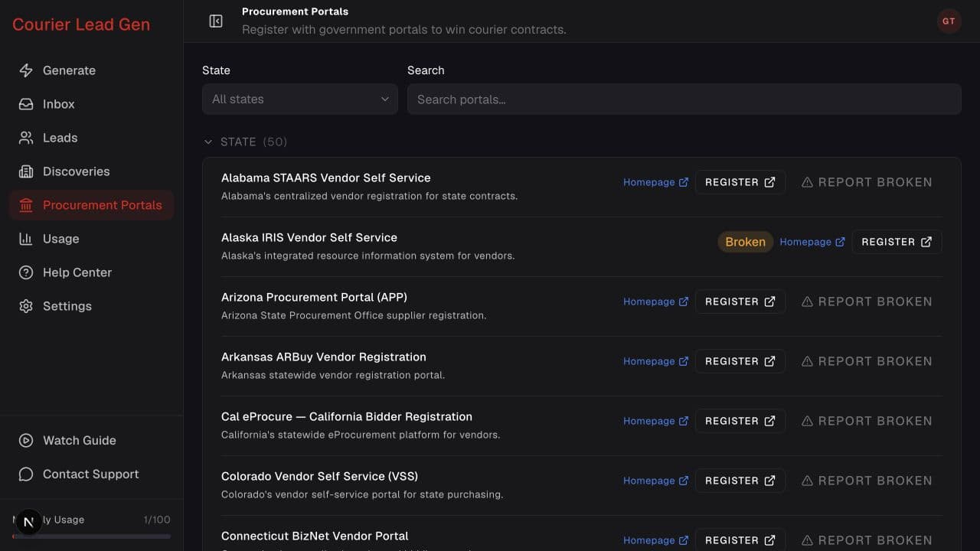The image size is (980, 551).
Task: Click the Discoveries building icon
Action: click(x=26, y=171)
